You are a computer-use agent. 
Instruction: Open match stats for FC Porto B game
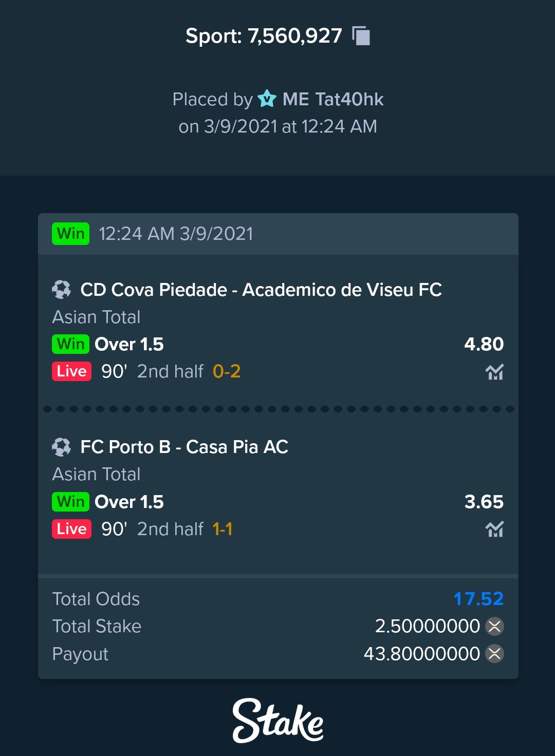coord(494,529)
